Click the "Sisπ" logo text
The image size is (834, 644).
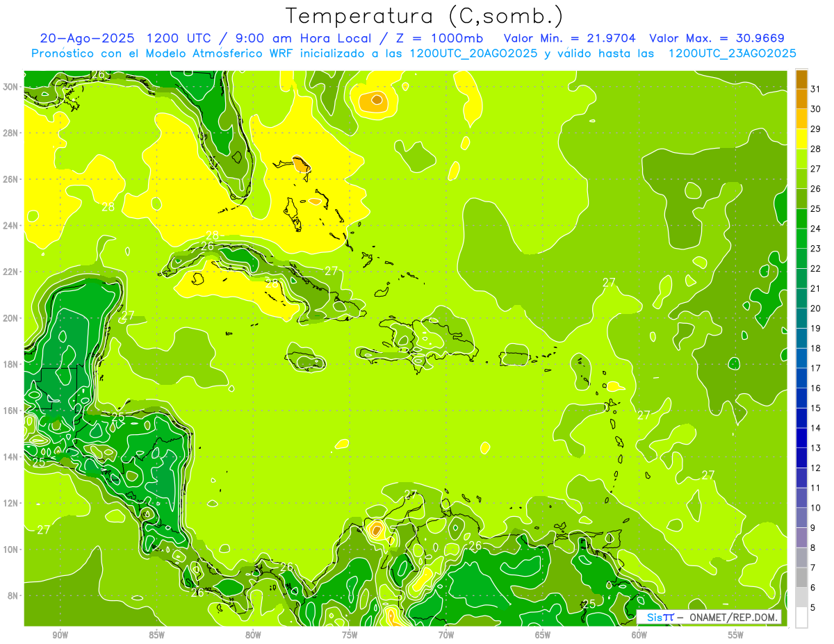click(x=660, y=617)
